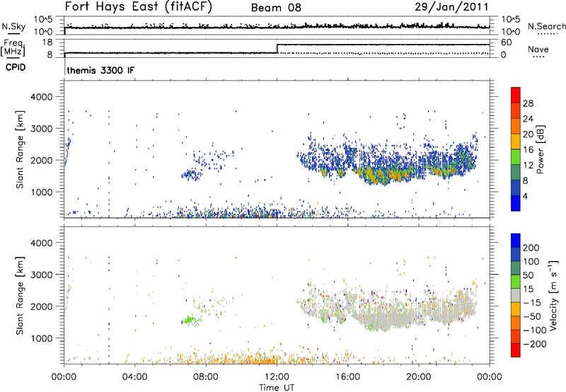Image resolution: width=566 pixels, height=392 pixels.
Task: Click the top blue segment of velocity color bar
Action: [x=516, y=241]
